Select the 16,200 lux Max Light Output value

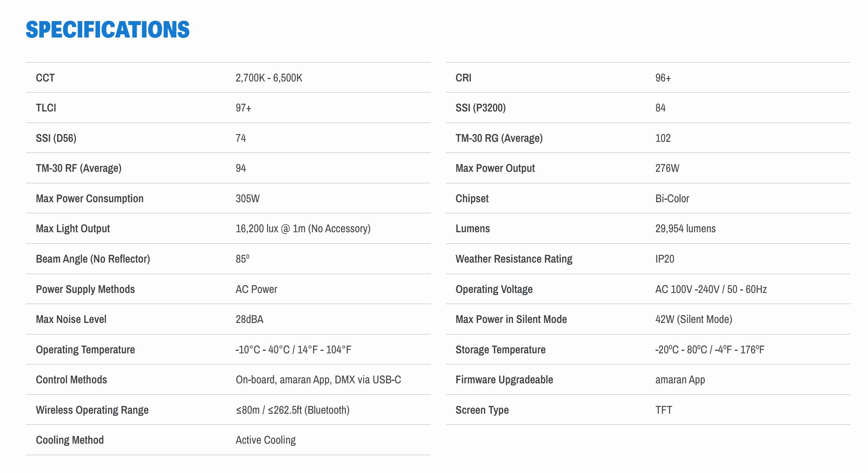click(303, 229)
